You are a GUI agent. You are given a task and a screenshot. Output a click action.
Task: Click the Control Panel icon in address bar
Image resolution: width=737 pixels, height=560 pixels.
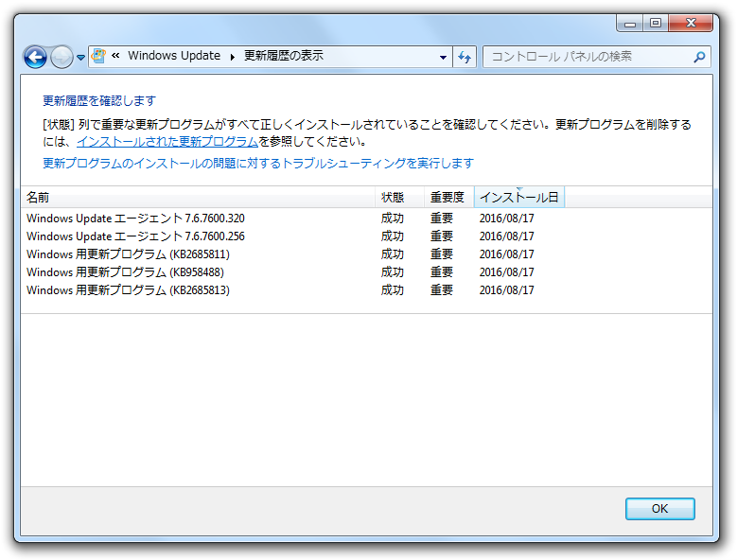coord(98,56)
